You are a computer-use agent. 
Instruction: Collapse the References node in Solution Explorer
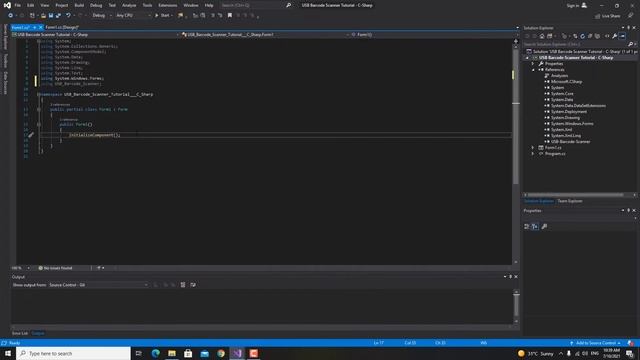533,70
